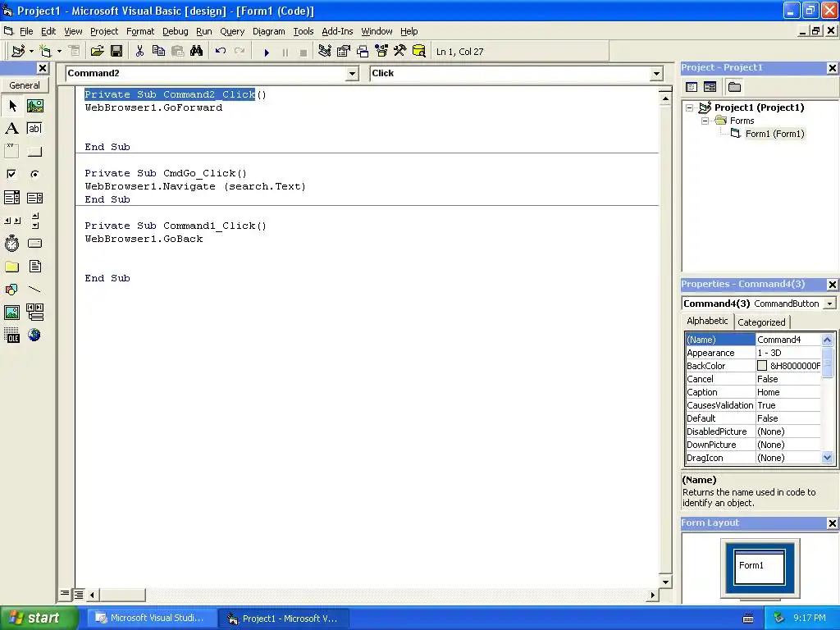
Task: Collapse the Project1 tree node
Action: (x=689, y=107)
